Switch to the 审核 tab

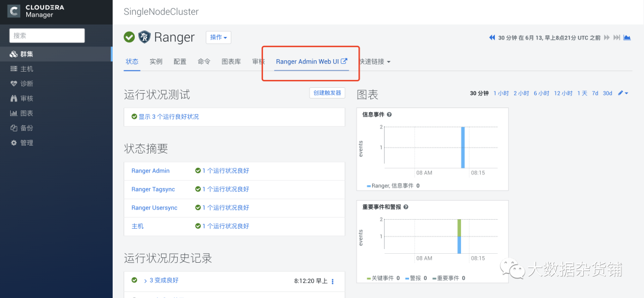click(258, 62)
